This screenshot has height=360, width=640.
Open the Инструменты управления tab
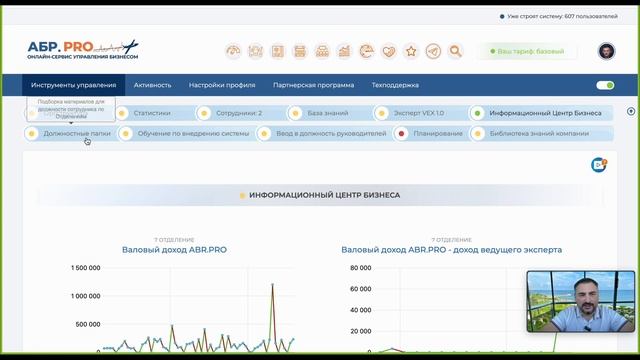pyautogui.click(x=73, y=85)
